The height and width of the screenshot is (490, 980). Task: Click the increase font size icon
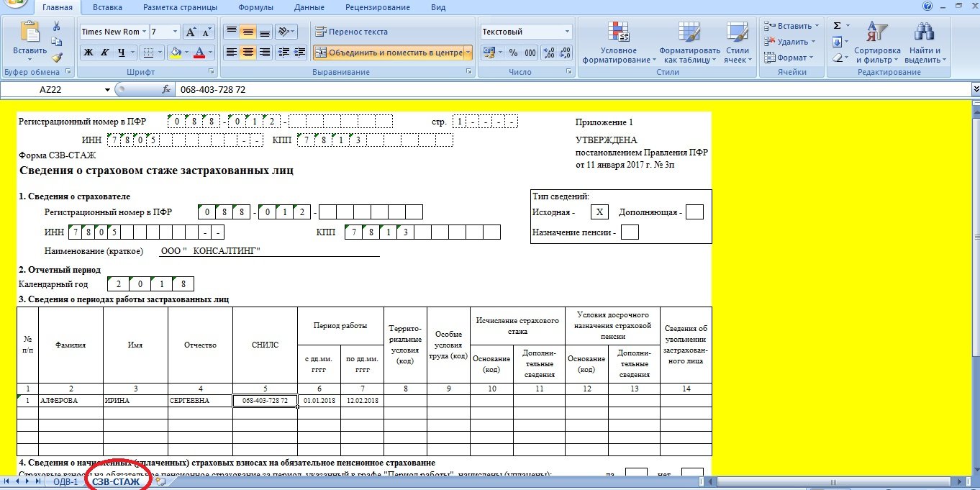[191, 32]
